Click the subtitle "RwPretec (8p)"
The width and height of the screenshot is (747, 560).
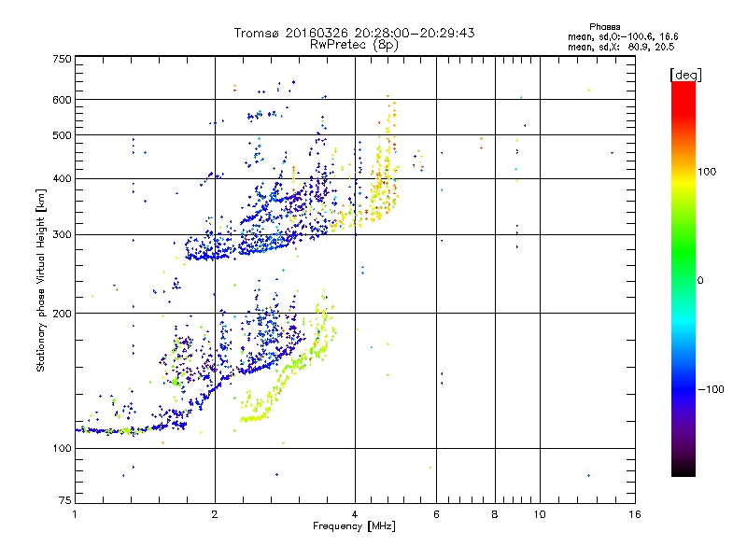(354, 45)
